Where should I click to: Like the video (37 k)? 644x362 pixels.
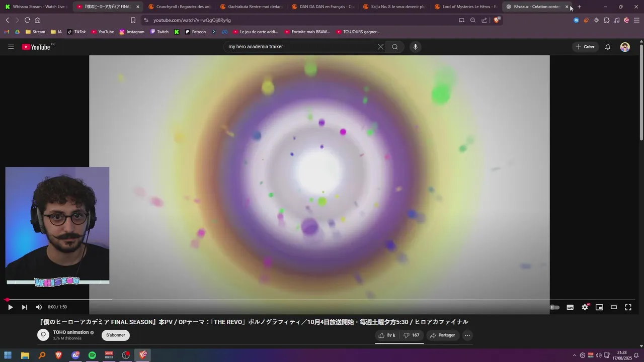[387, 335]
